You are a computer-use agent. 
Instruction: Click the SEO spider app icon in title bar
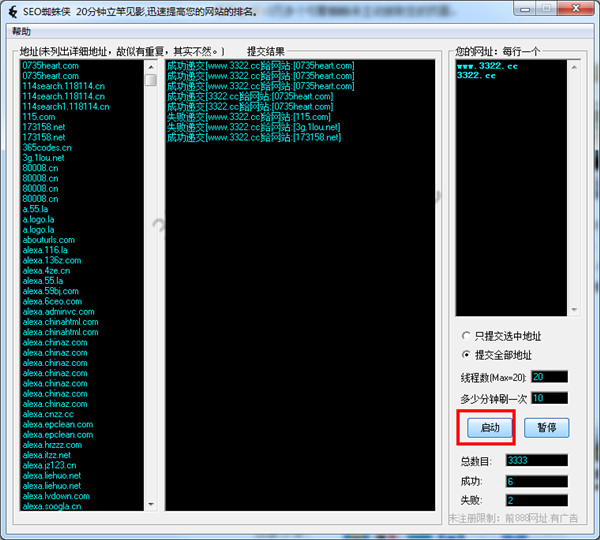coord(13,12)
